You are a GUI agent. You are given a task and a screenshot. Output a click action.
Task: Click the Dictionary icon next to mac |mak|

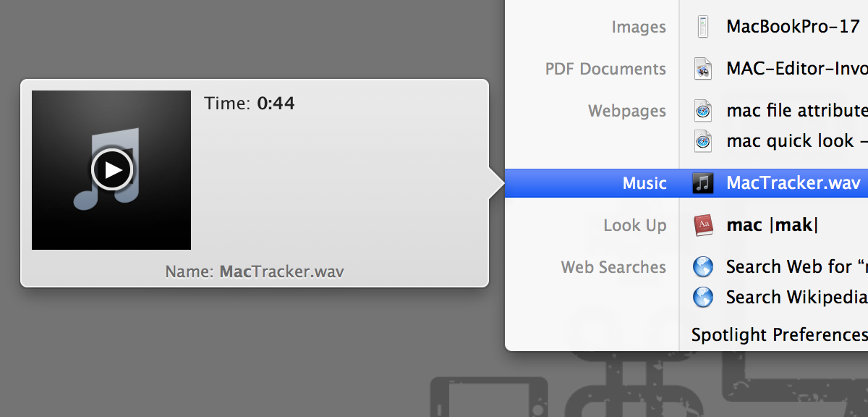coord(703,225)
